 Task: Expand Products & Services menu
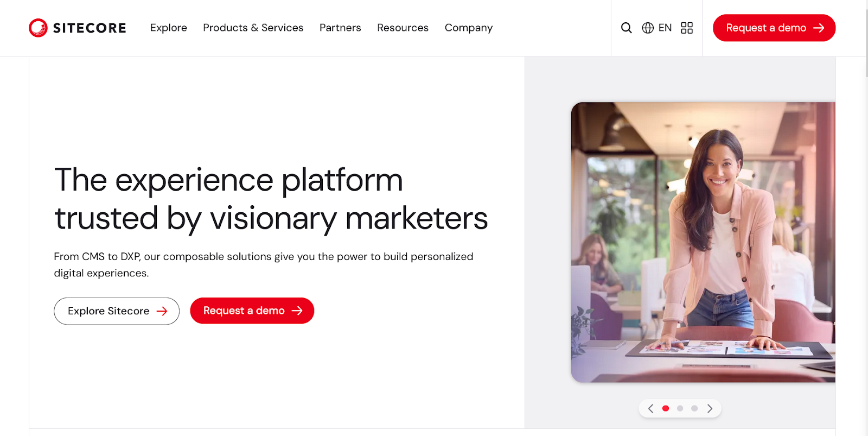[x=253, y=28]
